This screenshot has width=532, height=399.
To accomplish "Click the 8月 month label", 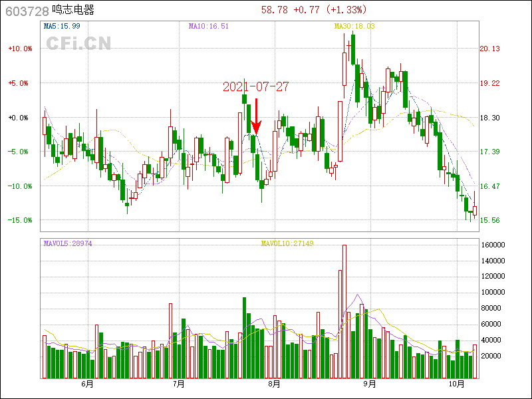I will (274, 384).
